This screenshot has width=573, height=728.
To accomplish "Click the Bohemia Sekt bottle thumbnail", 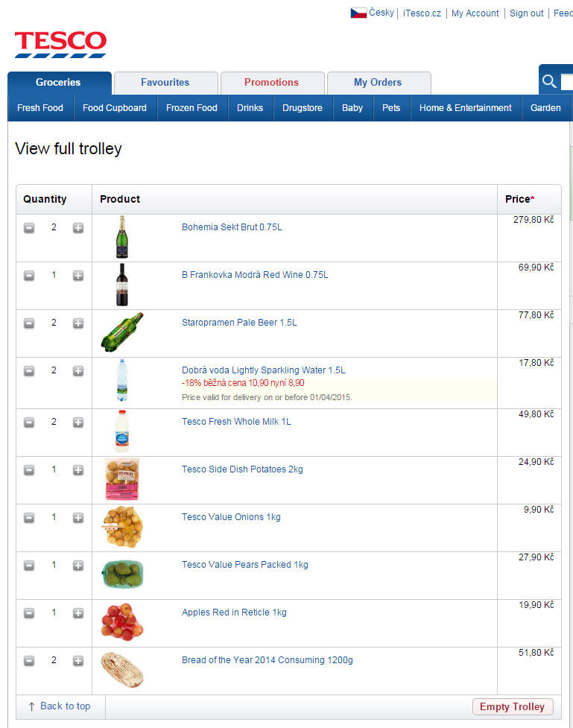I will (x=122, y=237).
